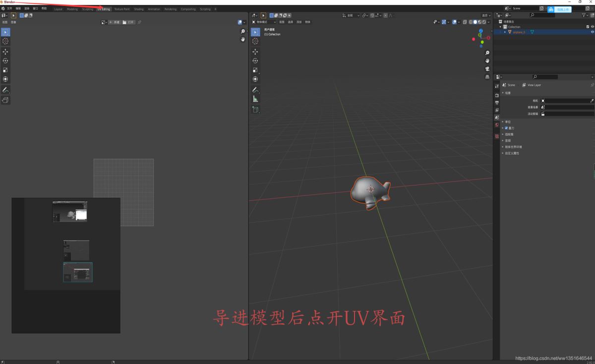Viewport: 595px width, 364px height.
Task: Uncheck the 重力 gravity checkbox
Action: tap(506, 128)
